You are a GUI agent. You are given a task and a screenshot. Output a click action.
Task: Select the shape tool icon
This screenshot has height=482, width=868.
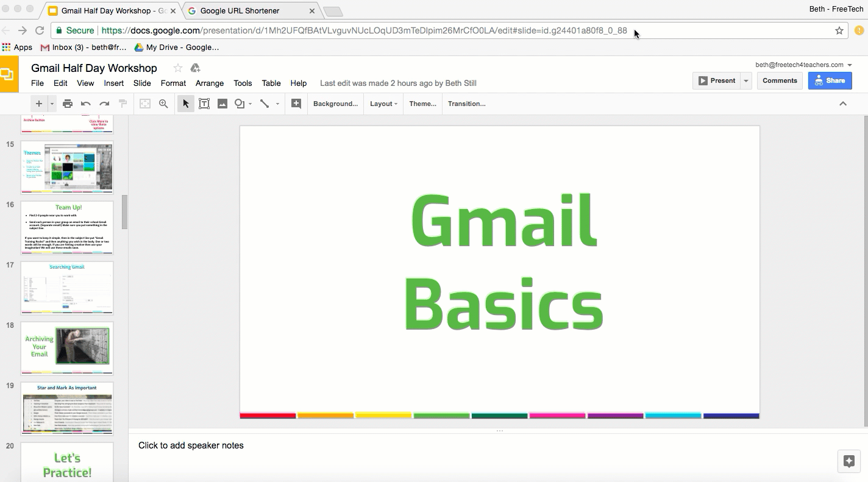pos(240,104)
